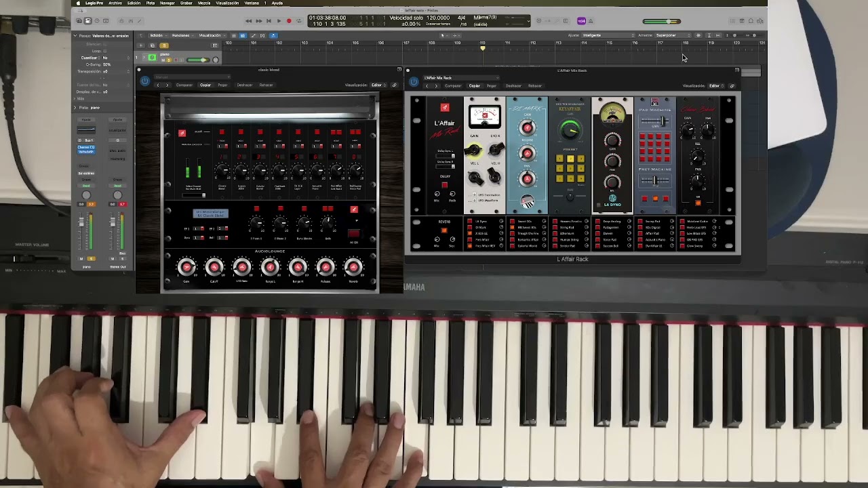
Task: Click the Rewind transport button
Action: pyautogui.click(x=248, y=21)
